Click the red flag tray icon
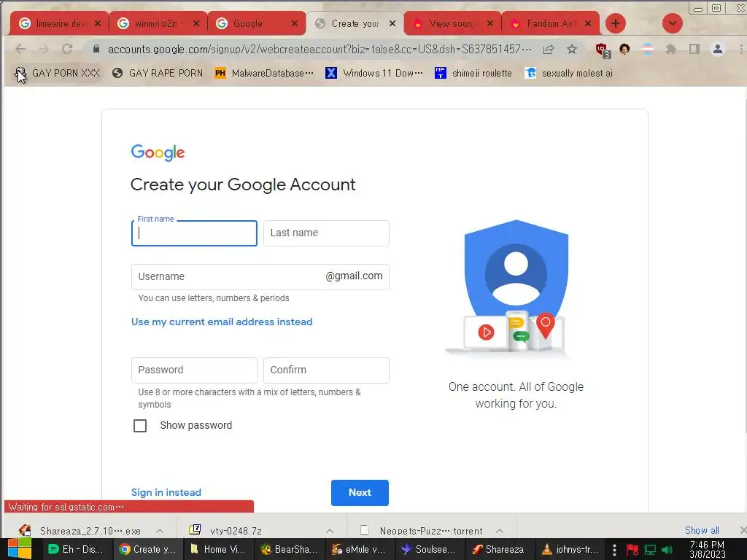The height and width of the screenshot is (560, 747). point(632,550)
